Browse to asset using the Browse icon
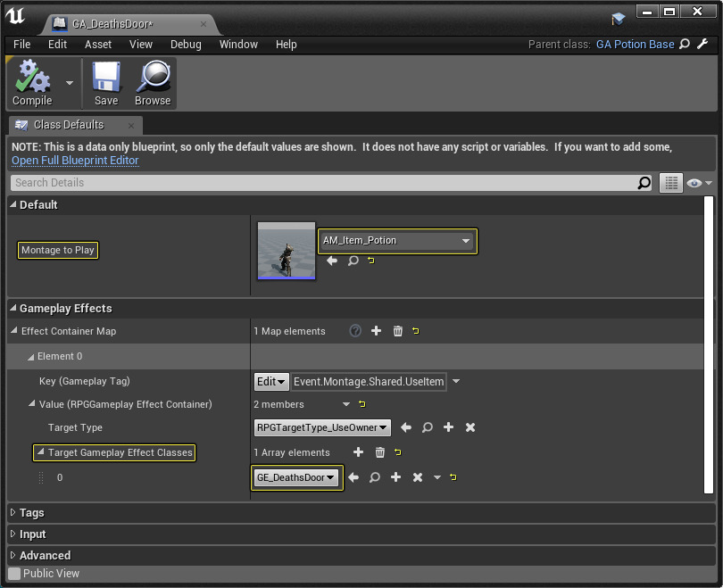 click(x=153, y=84)
